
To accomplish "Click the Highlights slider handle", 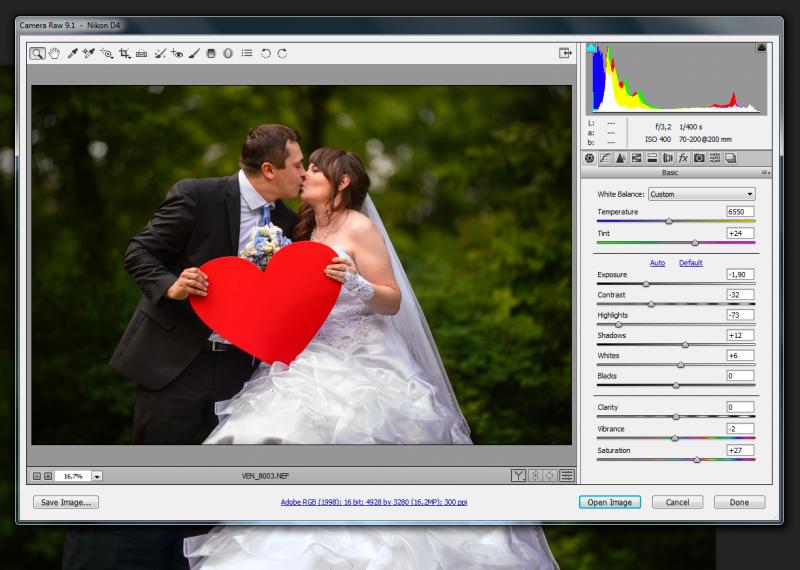I will [x=618, y=325].
